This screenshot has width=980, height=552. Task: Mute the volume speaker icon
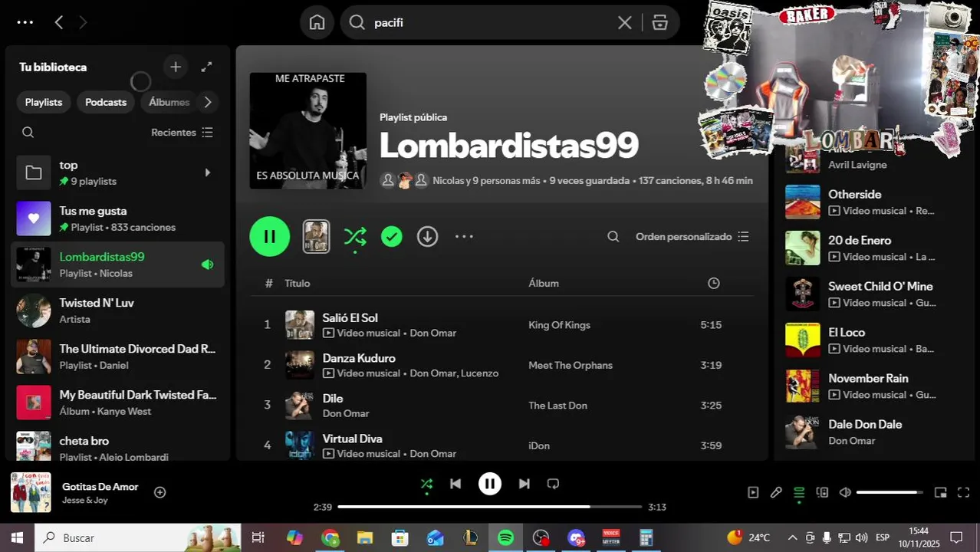845,492
